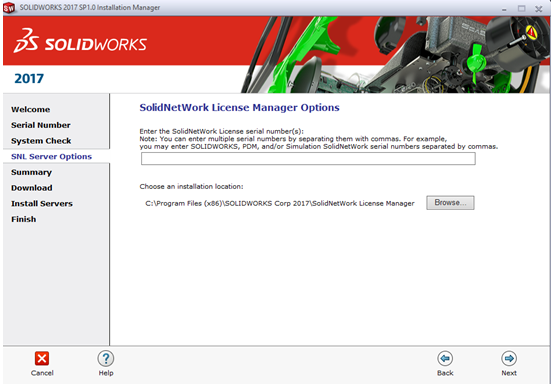
Task: Go to the Summary step
Action: pos(32,172)
